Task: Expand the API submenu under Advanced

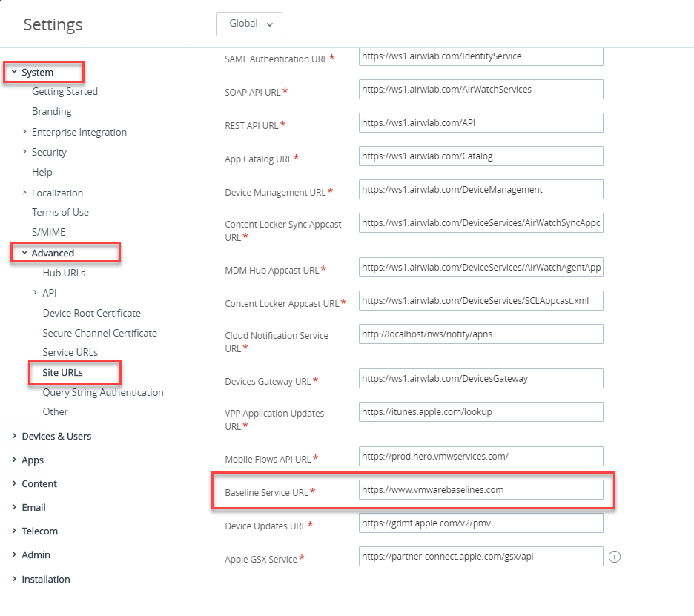Action: 35,293
